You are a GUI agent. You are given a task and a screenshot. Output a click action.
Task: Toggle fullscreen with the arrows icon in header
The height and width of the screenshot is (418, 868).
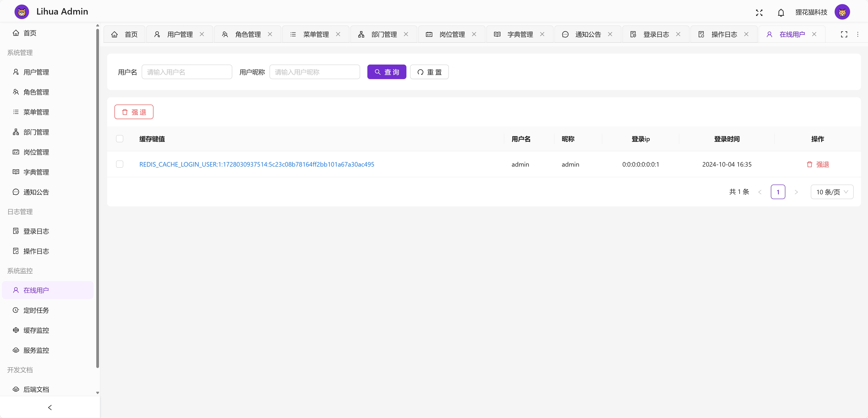(759, 13)
